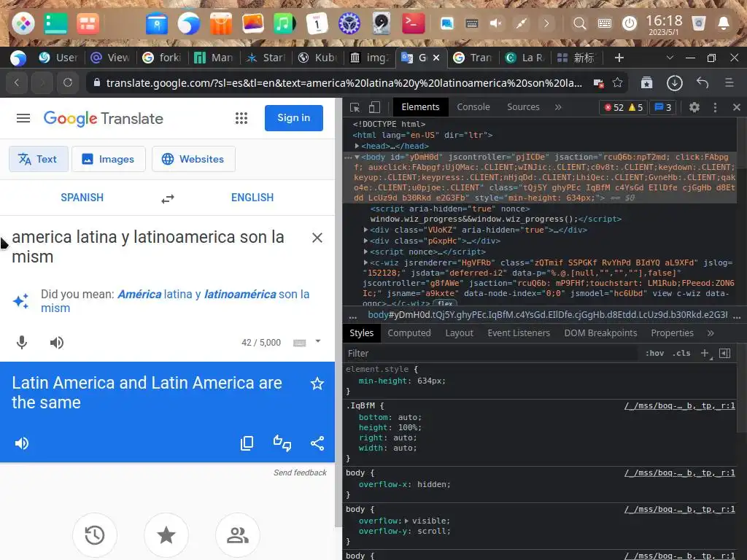Image resolution: width=747 pixels, height=560 pixels.
Task: Share the translation
Action: [317, 443]
